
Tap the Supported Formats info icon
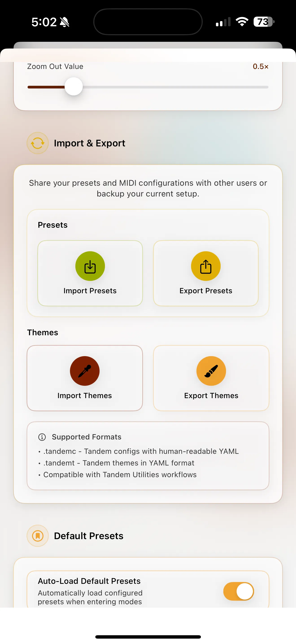(x=42, y=437)
